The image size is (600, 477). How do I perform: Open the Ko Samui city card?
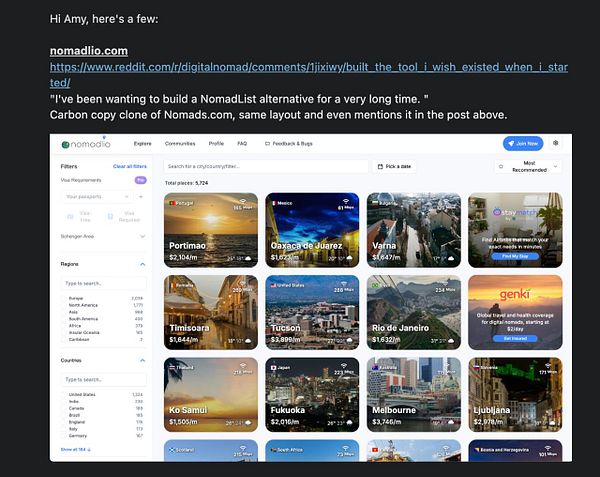[x=211, y=394]
